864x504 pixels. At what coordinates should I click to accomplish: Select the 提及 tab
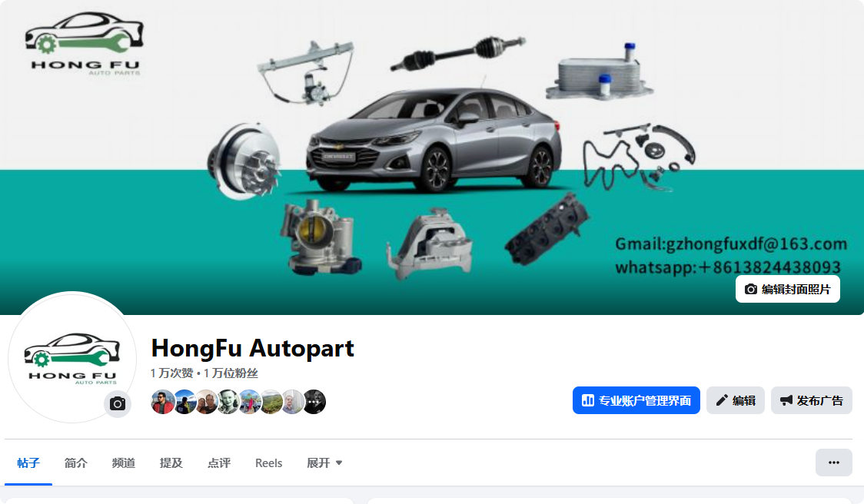[171, 463]
